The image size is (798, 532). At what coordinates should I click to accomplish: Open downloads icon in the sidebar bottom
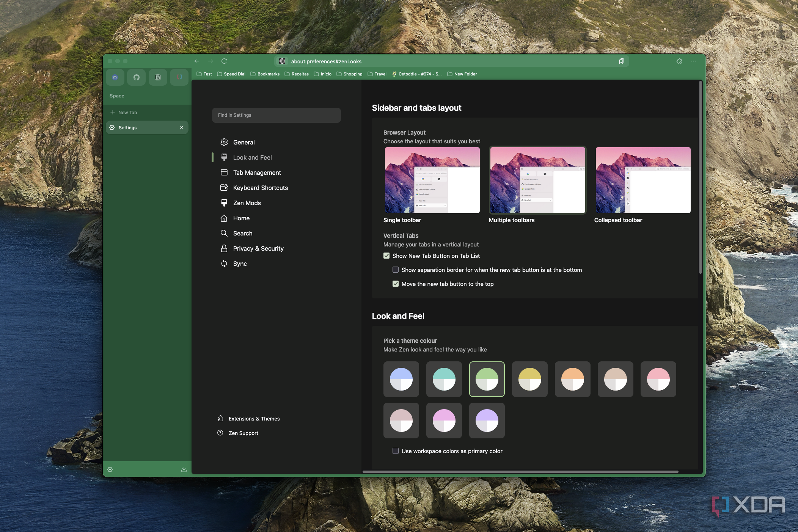click(184, 469)
